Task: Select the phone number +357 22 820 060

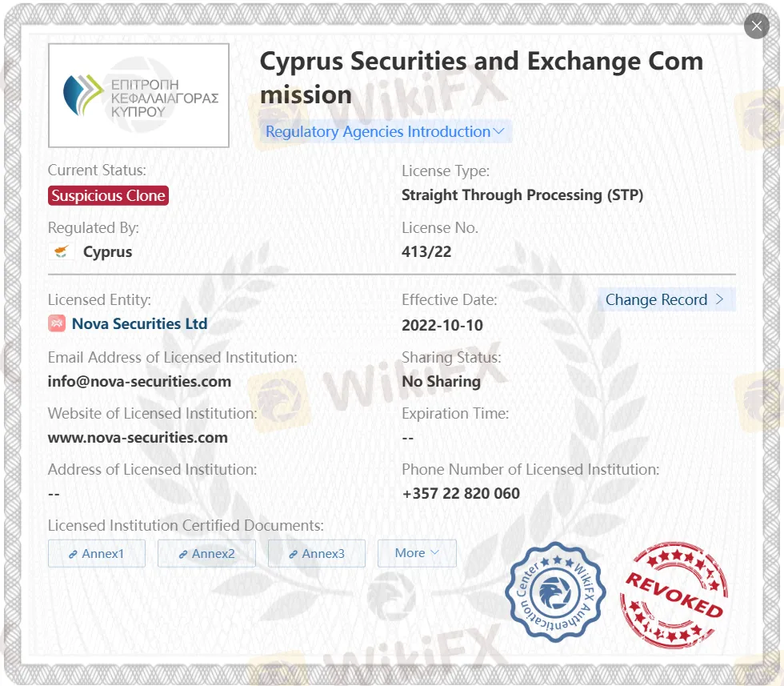Action: pyautogui.click(x=461, y=494)
